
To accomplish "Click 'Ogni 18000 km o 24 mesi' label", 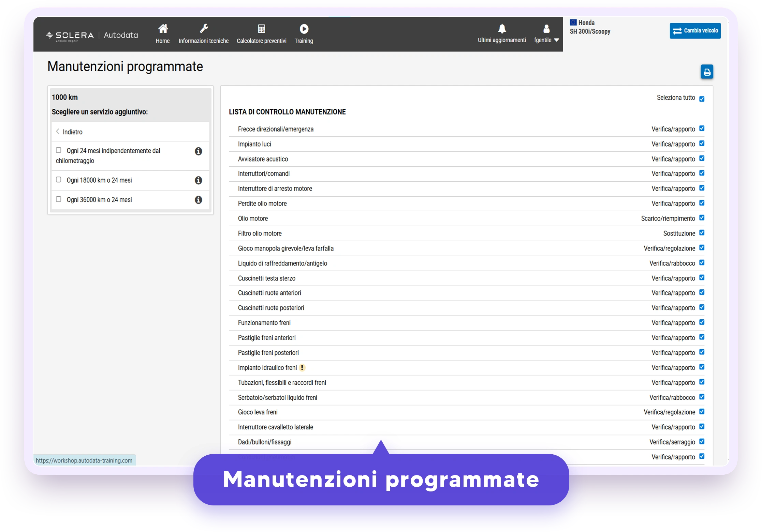I will tap(99, 180).
